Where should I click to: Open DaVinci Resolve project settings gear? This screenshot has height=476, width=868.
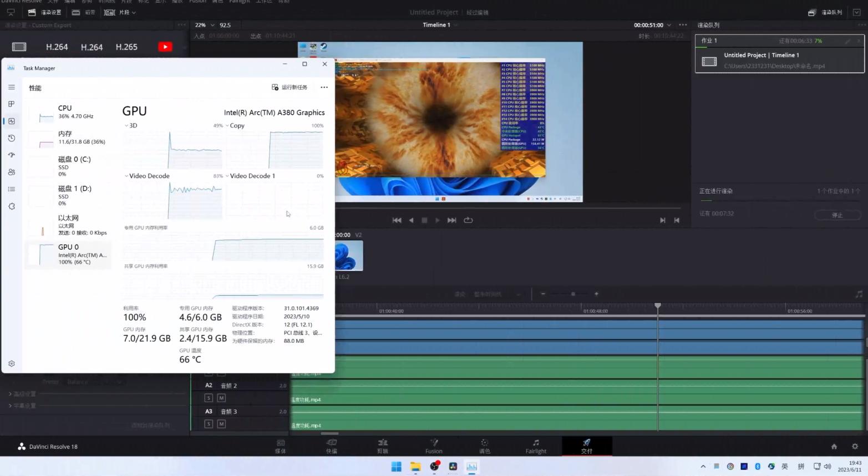coord(855,447)
